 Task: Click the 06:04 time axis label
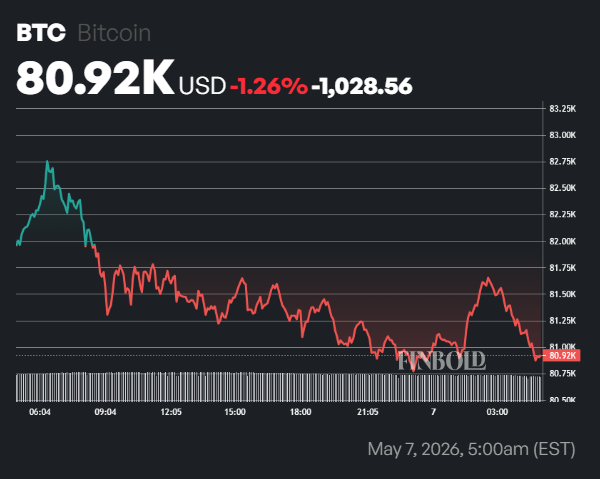click(x=40, y=412)
